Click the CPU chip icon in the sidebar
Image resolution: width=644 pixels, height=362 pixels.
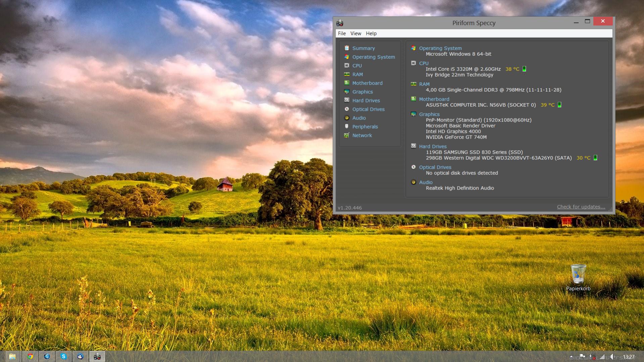pos(347,65)
